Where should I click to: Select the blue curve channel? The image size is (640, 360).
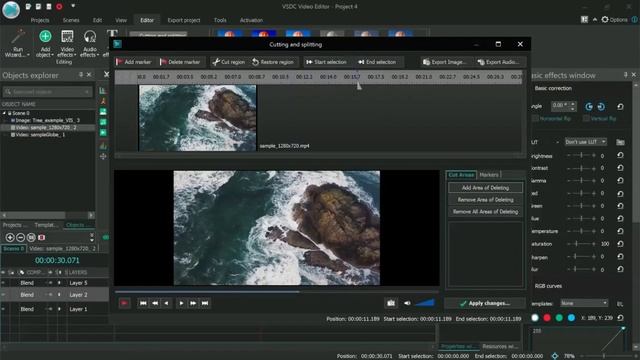point(571,318)
